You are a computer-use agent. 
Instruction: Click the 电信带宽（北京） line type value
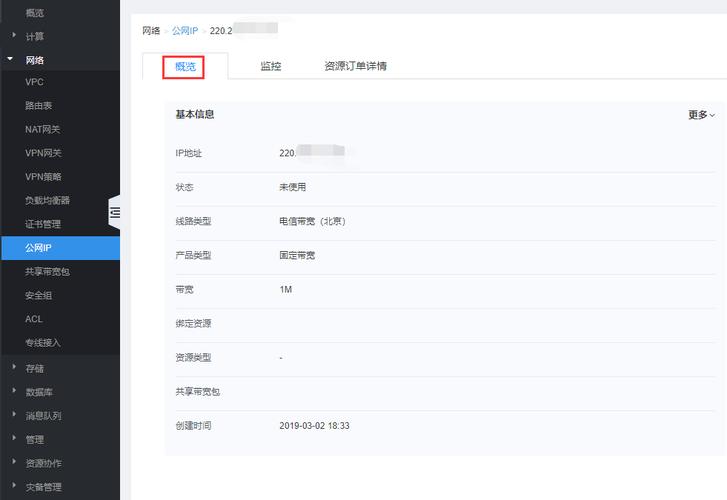pyautogui.click(x=312, y=221)
